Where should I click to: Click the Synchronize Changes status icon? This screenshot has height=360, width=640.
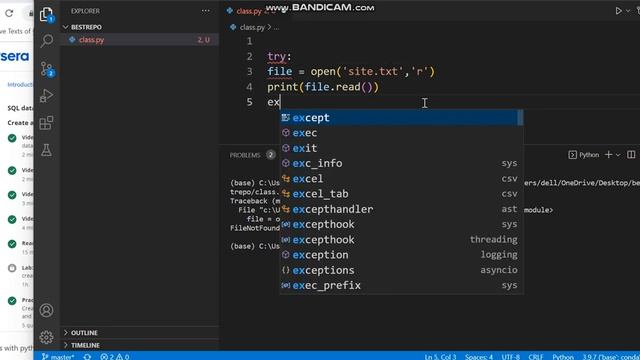[x=87, y=356]
